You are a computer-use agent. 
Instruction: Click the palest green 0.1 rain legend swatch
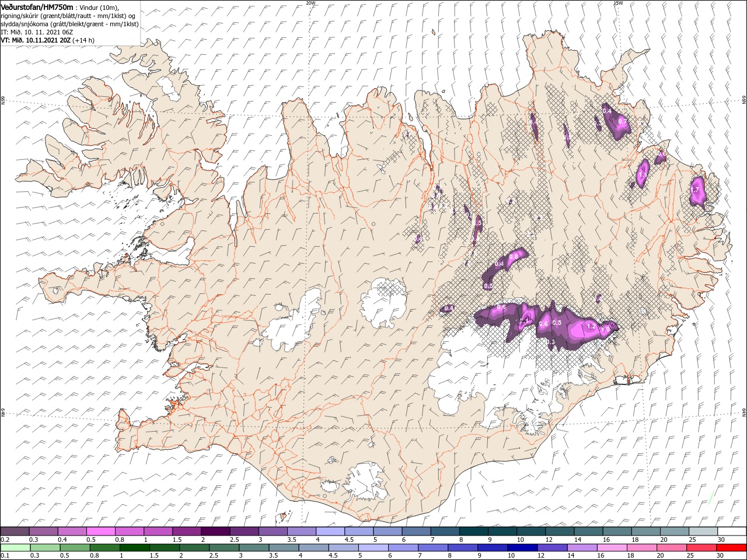click(x=15, y=548)
